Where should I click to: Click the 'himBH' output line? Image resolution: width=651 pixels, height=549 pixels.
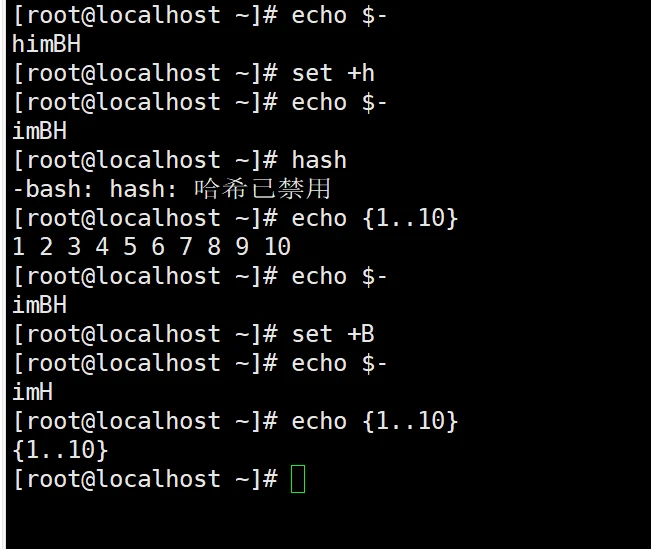pos(46,44)
